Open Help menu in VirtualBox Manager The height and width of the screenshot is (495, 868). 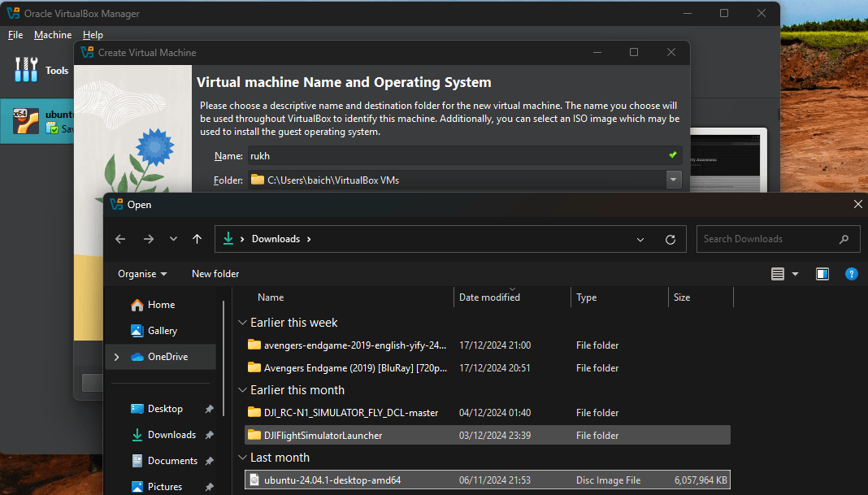pyautogui.click(x=93, y=35)
